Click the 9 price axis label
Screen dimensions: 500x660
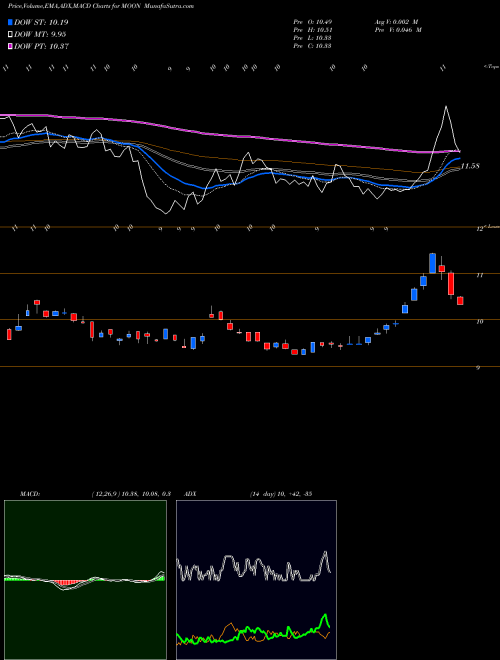pos(478,368)
